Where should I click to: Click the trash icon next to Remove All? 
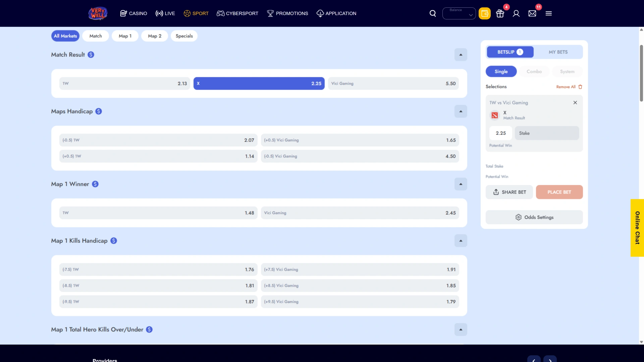coord(580,87)
